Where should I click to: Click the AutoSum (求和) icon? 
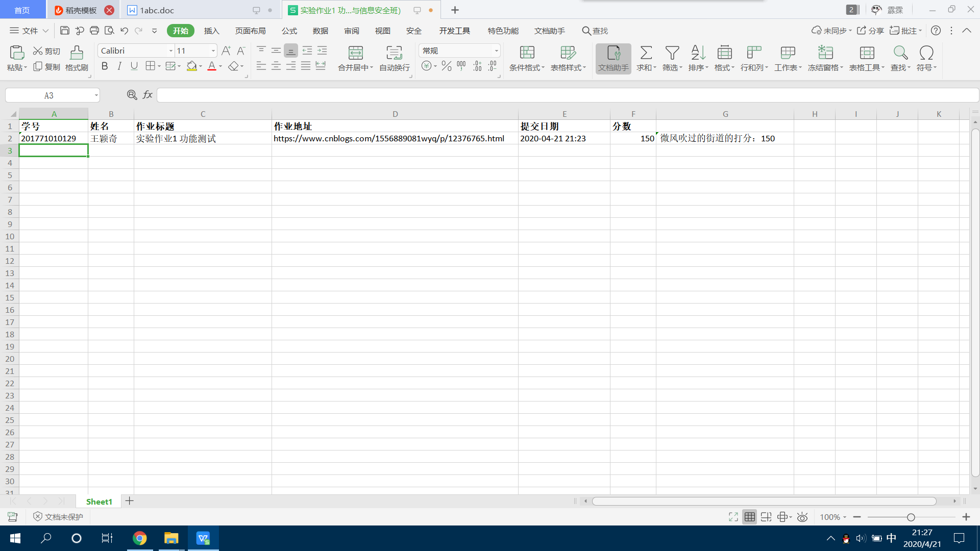(x=646, y=53)
